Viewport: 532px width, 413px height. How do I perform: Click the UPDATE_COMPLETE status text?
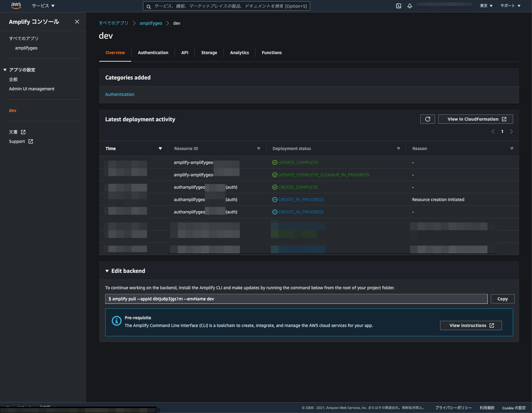(298, 162)
